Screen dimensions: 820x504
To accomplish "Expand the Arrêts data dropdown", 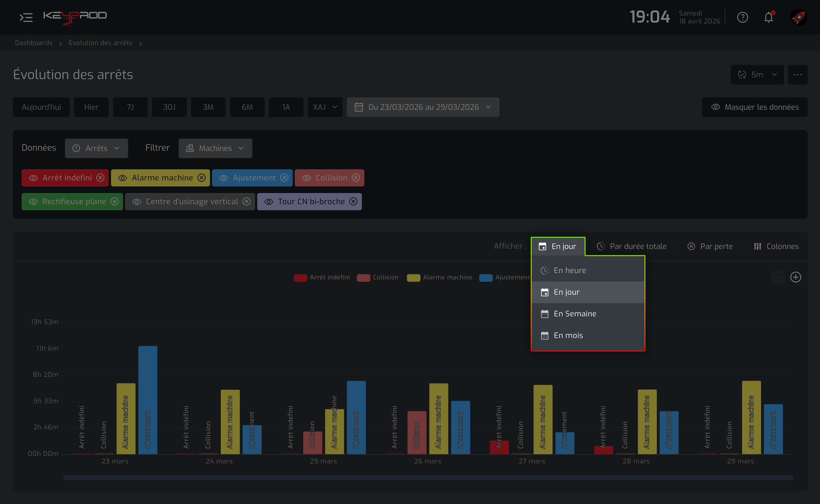I will click(x=96, y=148).
